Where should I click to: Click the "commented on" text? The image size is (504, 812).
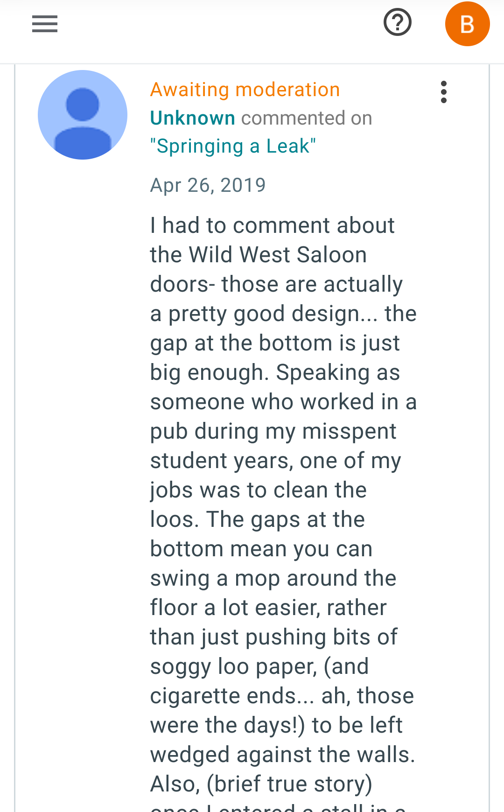pyautogui.click(x=307, y=118)
